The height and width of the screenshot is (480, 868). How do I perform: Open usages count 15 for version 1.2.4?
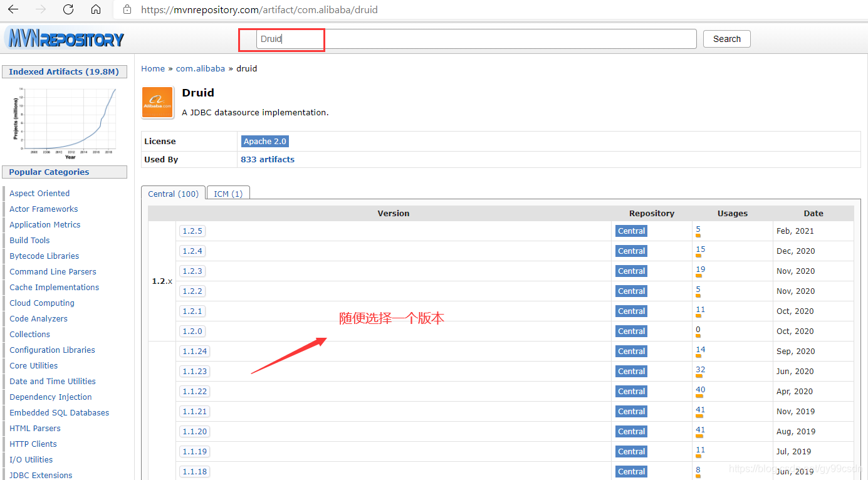700,249
